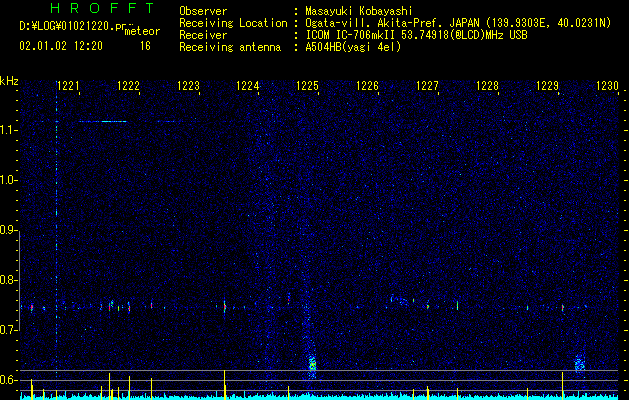The height and width of the screenshot is (400, 629).
Task: Click the antenna value A504HB(yagi 4el)
Action: (353, 47)
